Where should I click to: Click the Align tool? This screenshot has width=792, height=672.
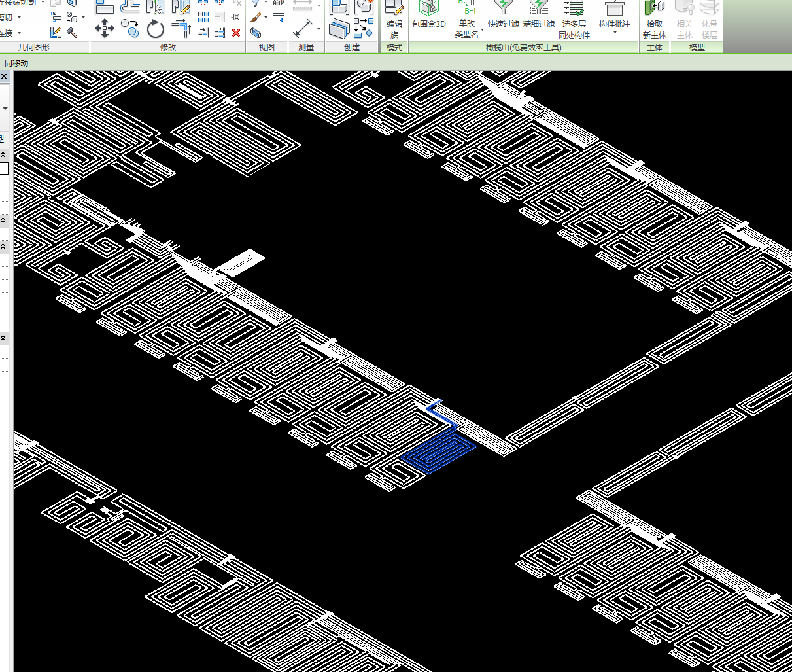tap(105, 7)
